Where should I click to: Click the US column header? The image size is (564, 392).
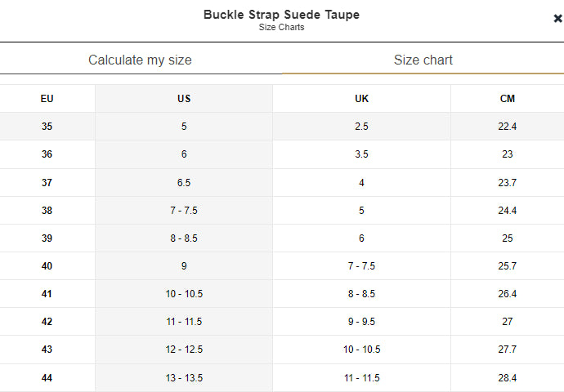pos(184,99)
